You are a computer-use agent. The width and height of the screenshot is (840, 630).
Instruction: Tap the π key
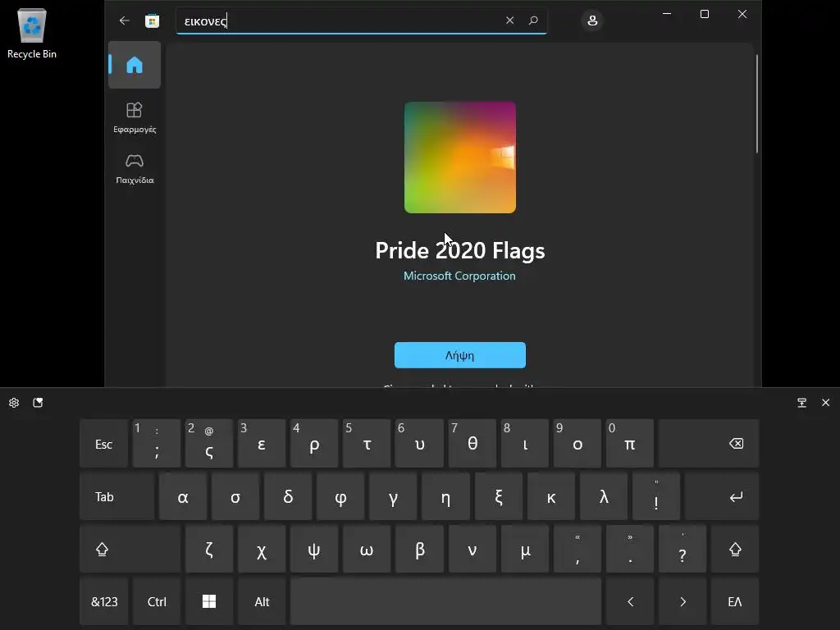tap(630, 444)
